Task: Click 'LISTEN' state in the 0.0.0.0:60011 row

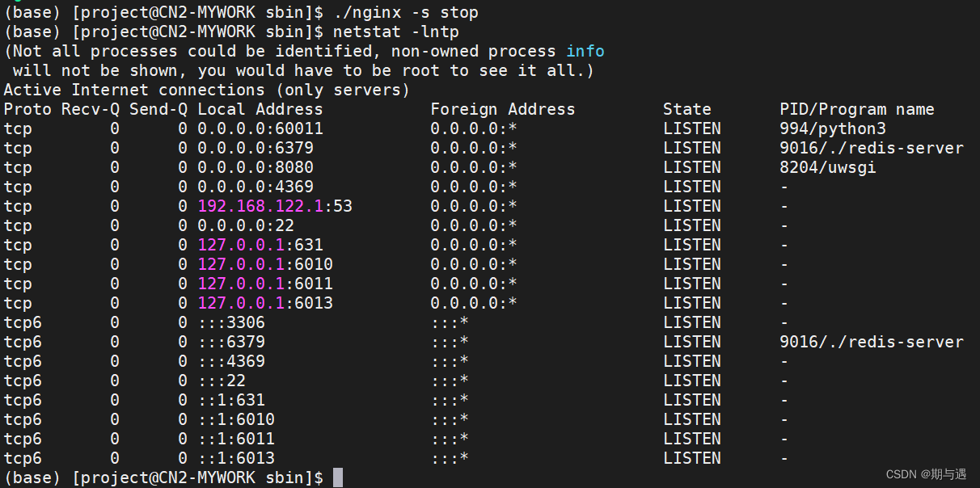Action: [x=692, y=129]
